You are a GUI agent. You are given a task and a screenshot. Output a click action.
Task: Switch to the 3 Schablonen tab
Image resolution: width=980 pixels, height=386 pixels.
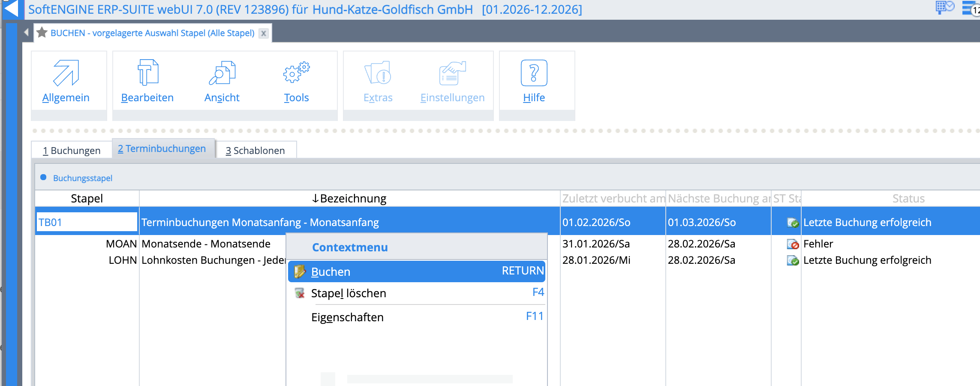(255, 151)
